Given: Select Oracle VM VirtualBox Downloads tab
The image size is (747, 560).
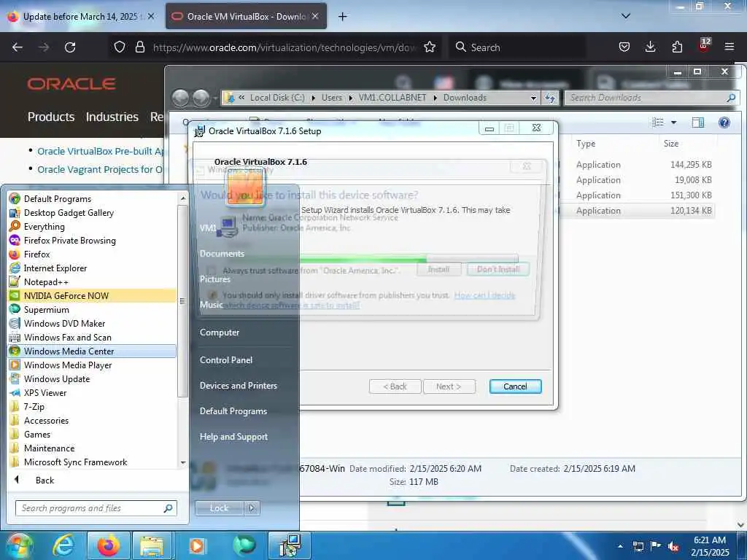Looking at the screenshot, I should point(246,16).
